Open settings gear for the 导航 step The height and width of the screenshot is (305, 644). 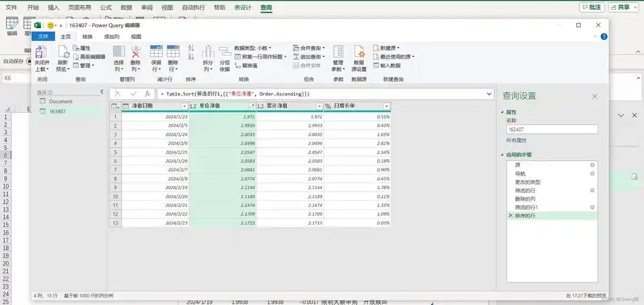[x=592, y=173]
